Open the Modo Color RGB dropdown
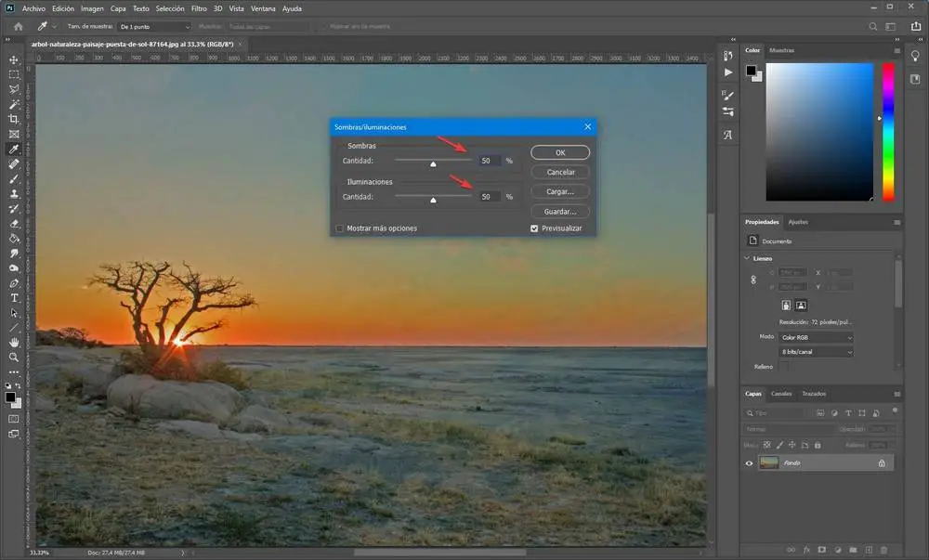The width and height of the screenshot is (929, 560). coord(816,337)
